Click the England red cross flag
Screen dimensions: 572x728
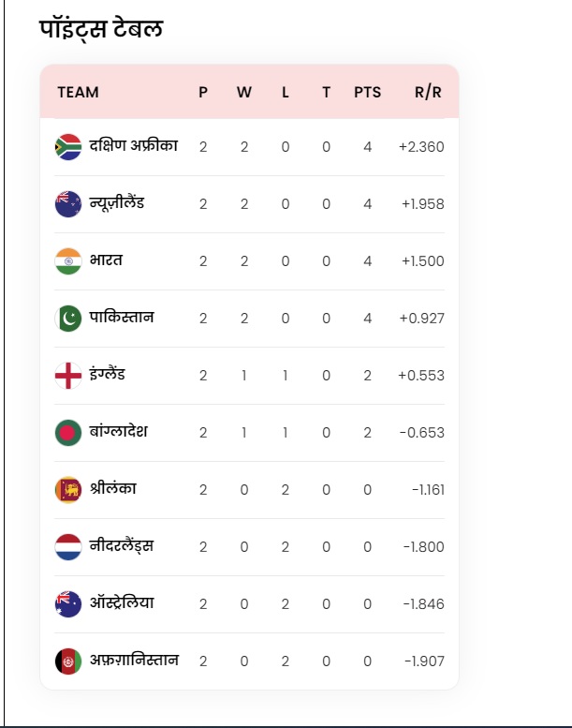tap(68, 375)
